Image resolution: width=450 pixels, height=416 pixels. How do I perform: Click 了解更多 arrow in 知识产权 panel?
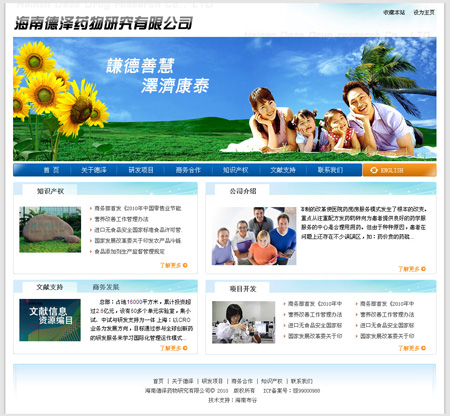185,265
